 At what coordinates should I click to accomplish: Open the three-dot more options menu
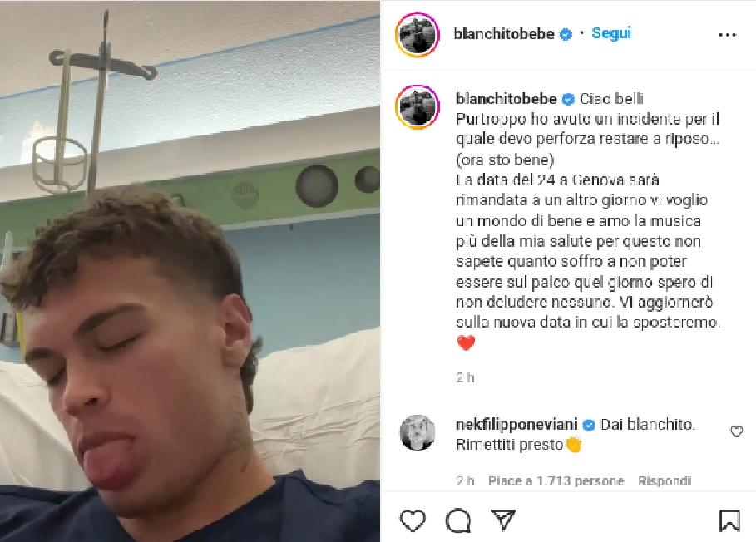(x=727, y=35)
